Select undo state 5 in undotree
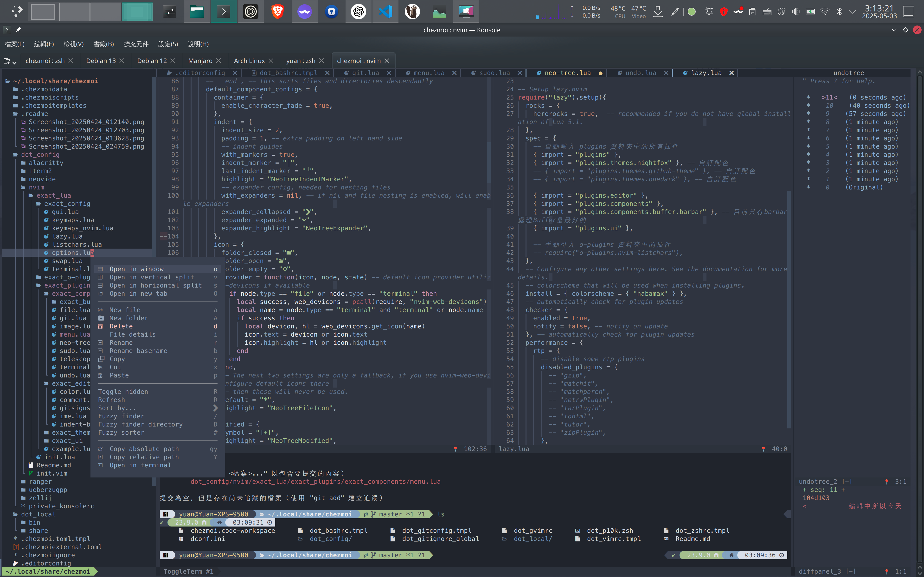Image resolution: width=924 pixels, height=577 pixels. coord(827,147)
